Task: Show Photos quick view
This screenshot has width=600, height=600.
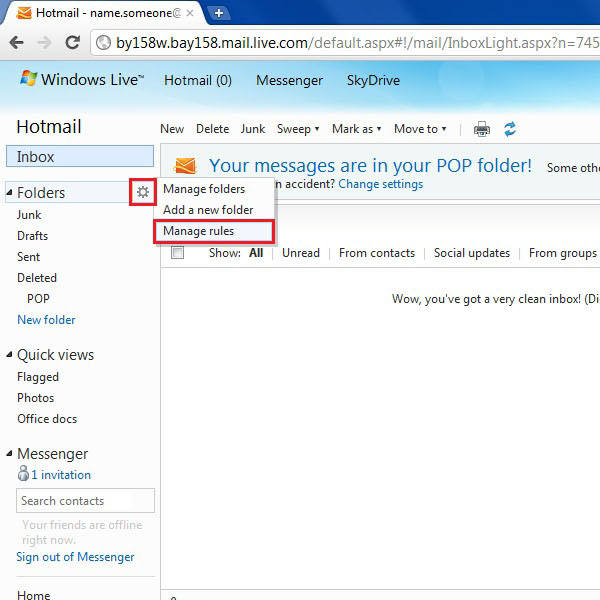Action: click(x=36, y=398)
